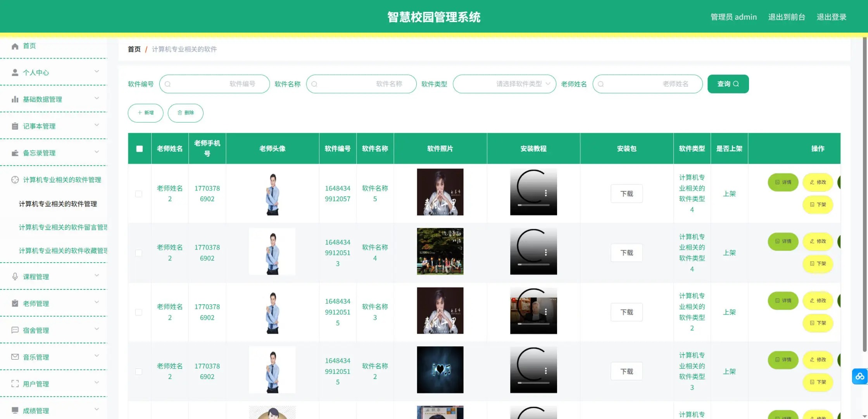
Task: Click the 软件名称 search input field
Action: 361,84
